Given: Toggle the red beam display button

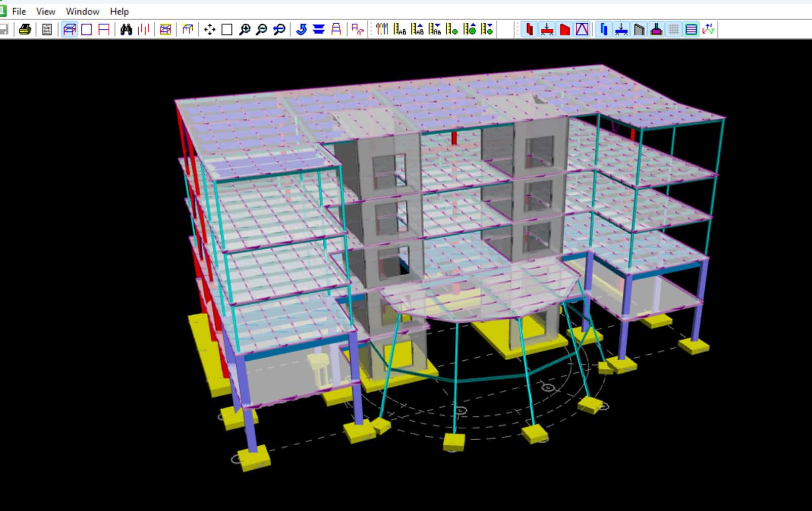Looking at the screenshot, I should (547, 29).
